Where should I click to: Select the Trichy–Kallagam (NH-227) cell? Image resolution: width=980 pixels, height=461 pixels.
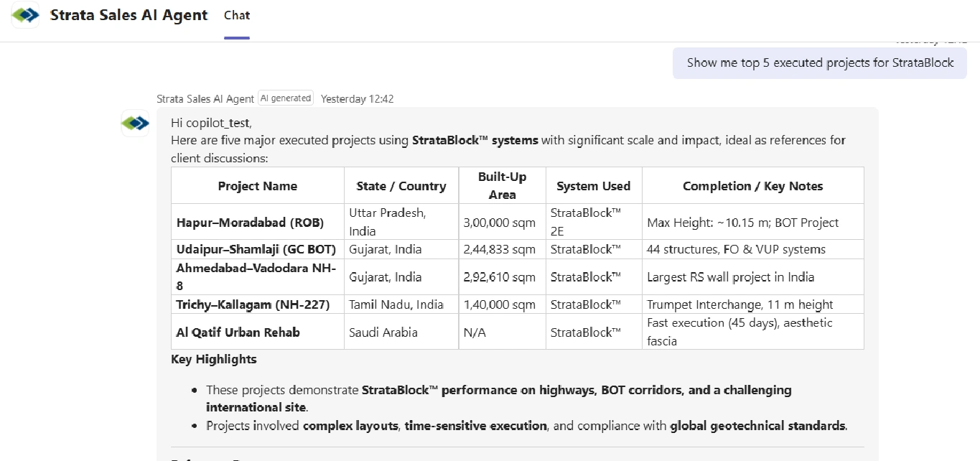(258, 304)
